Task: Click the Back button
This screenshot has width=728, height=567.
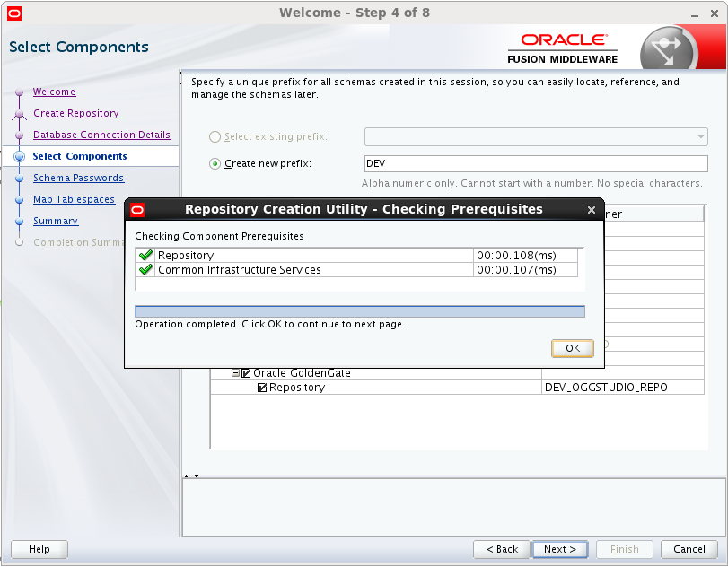Action: [502, 549]
